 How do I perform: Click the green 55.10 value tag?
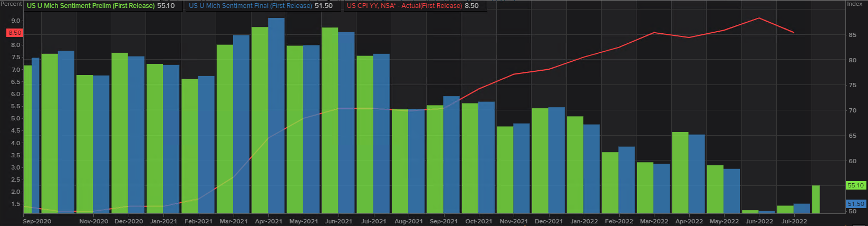coord(855,185)
